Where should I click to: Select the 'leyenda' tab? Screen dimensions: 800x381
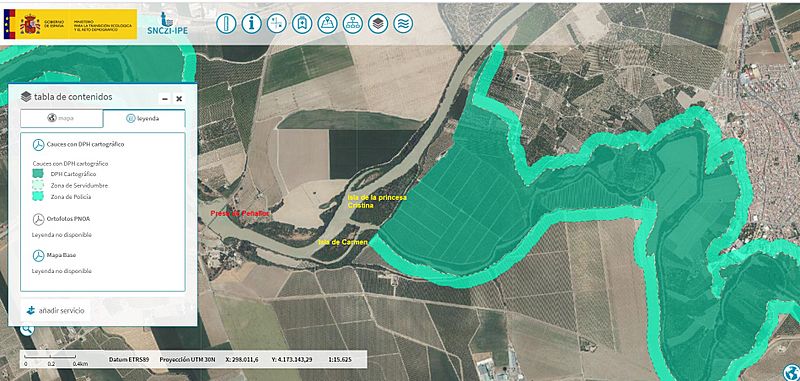(x=144, y=118)
